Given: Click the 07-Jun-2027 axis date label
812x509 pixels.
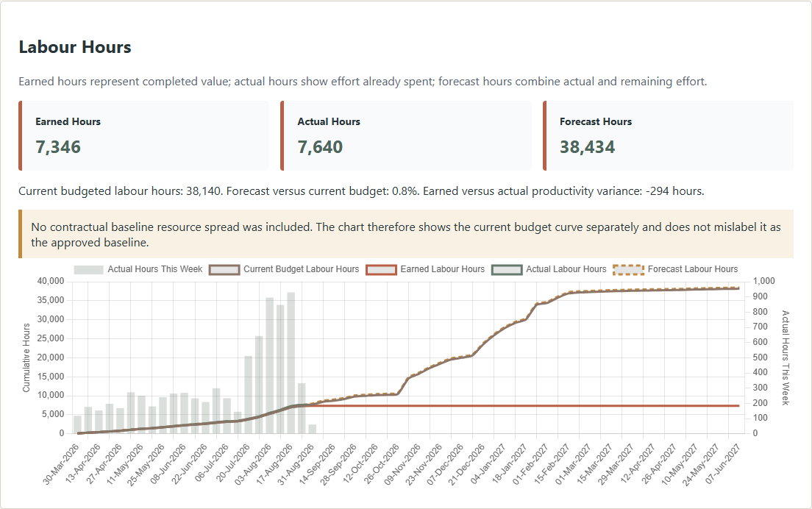Looking at the screenshot, I should coord(724,464).
